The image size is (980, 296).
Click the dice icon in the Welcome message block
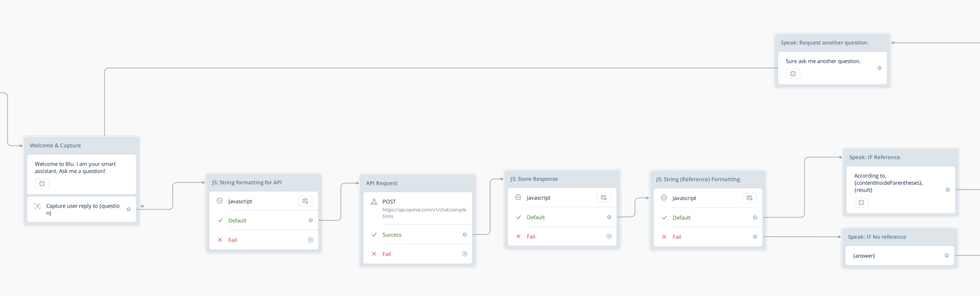[x=43, y=183]
